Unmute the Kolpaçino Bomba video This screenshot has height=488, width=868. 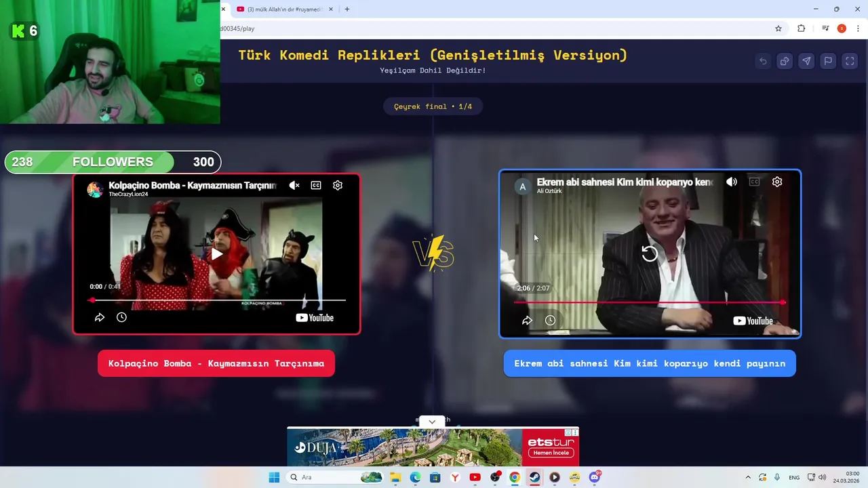[x=294, y=185]
